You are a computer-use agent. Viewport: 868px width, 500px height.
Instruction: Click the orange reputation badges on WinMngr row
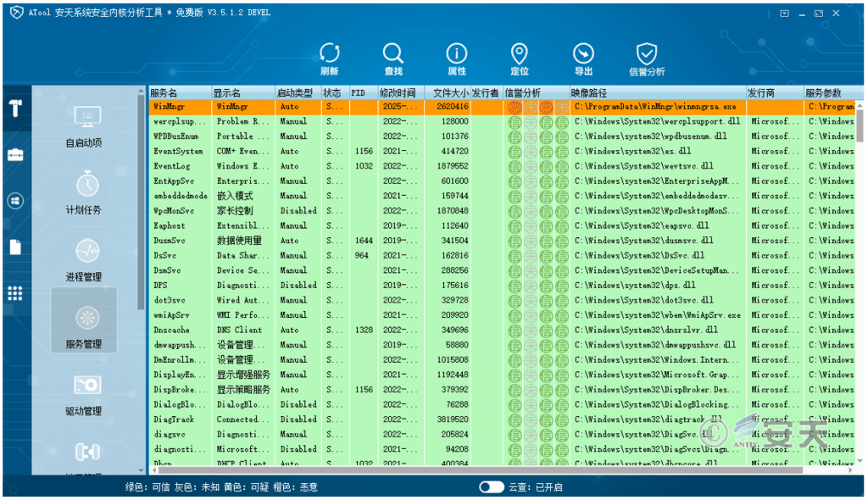(x=537, y=108)
